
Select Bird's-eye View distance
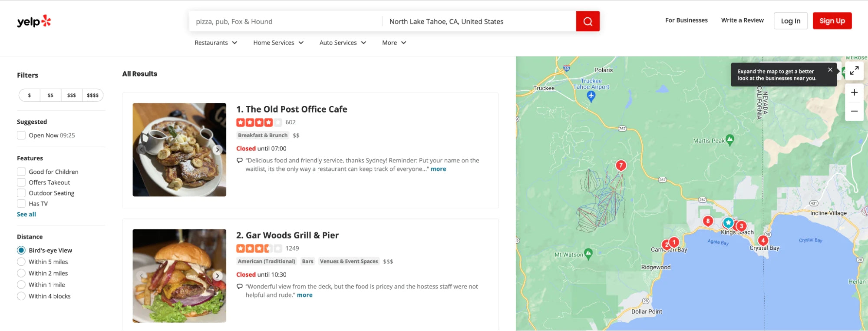pos(21,250)
